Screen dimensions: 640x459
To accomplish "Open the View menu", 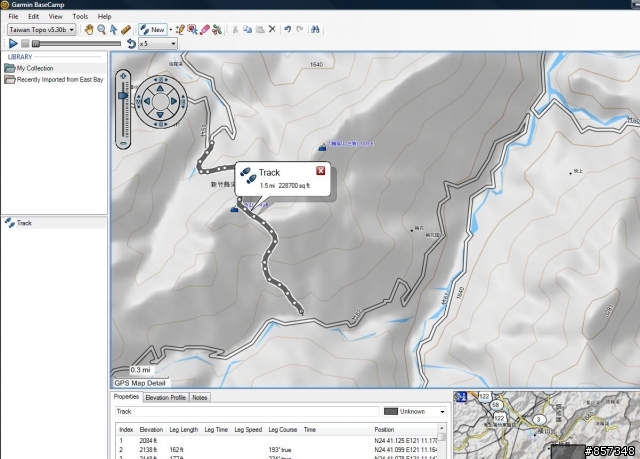I will [56, 16].
